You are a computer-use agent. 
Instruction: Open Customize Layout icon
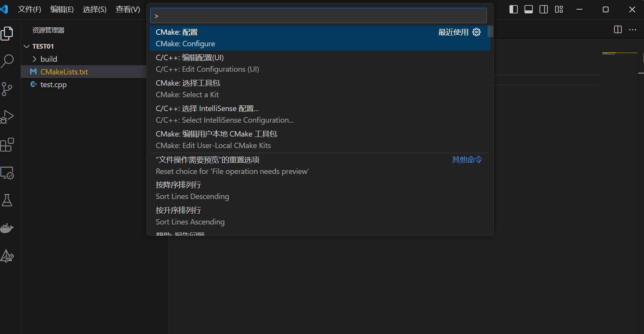559,9
